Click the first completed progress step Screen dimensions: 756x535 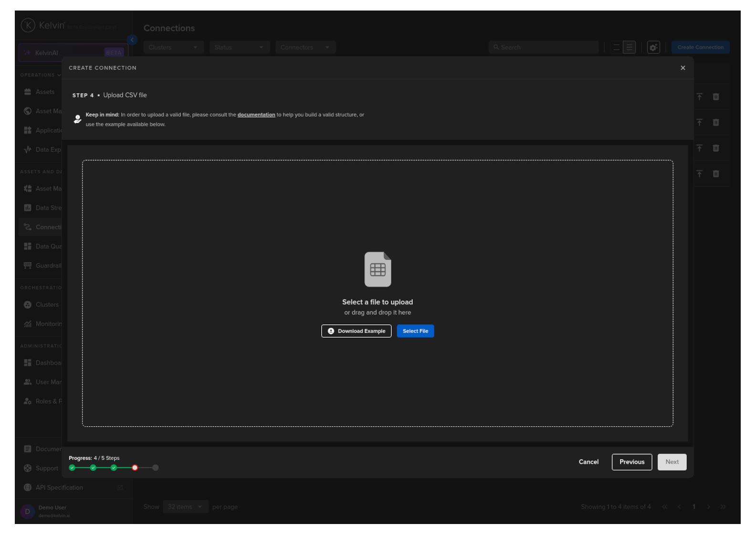[72, 468]
